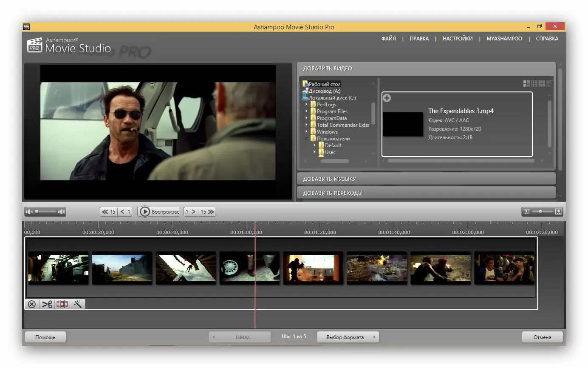Step forward 1 frame
The image size is (588, 368).
(x=191, y=211)
